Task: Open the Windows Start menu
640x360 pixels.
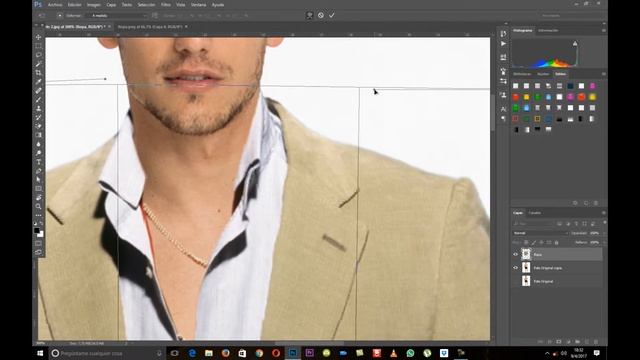Action: (x=40, y=353)
